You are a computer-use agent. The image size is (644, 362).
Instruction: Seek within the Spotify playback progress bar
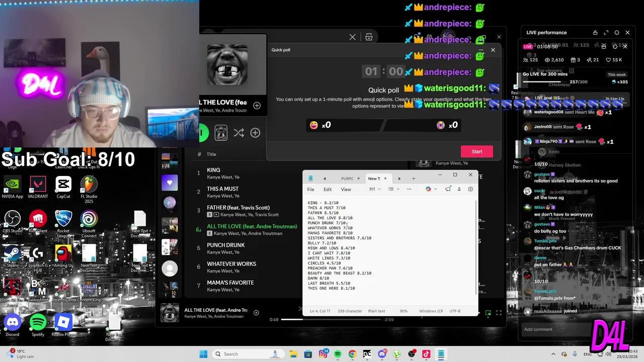click(332, 319)
